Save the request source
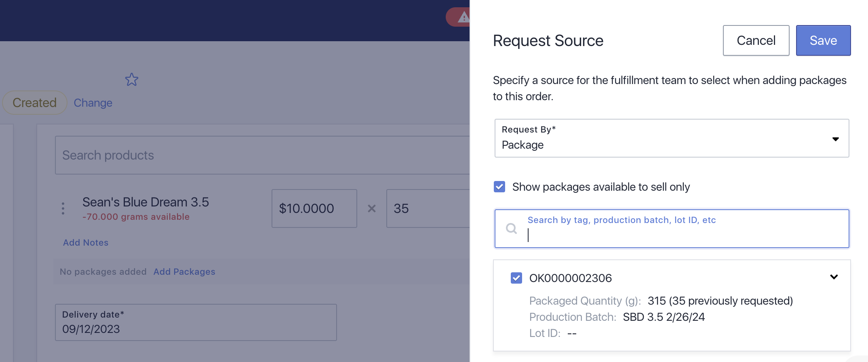This screenshot has height=362, width=868. point(823,40)
